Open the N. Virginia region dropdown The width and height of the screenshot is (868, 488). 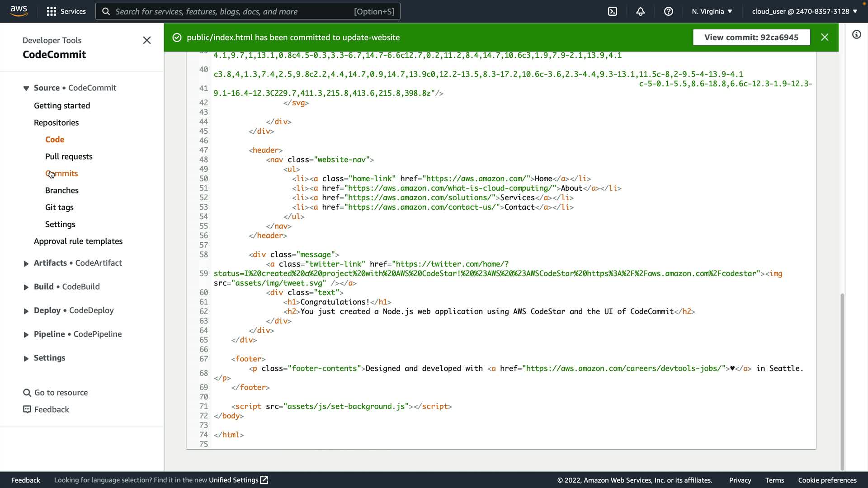click(x=712, y=11)
